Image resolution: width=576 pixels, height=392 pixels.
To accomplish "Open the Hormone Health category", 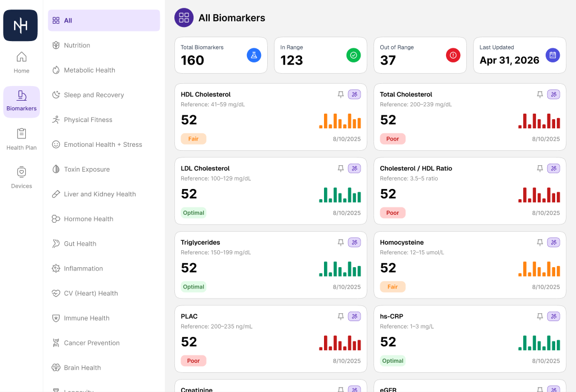I will [x=104, y=219].
